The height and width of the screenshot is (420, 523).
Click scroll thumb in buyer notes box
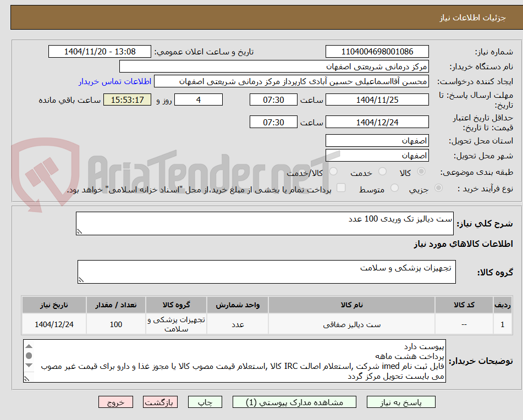(x=29, y=356)
